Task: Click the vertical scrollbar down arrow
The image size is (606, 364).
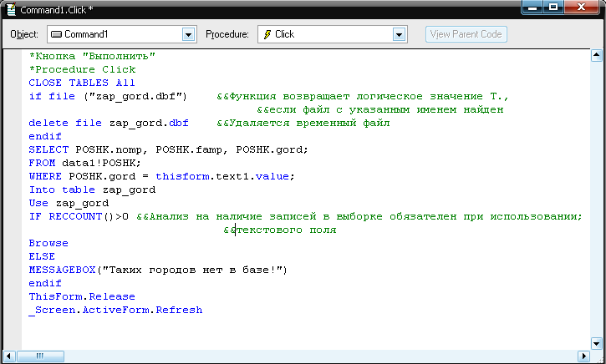Action: (596, 343)
